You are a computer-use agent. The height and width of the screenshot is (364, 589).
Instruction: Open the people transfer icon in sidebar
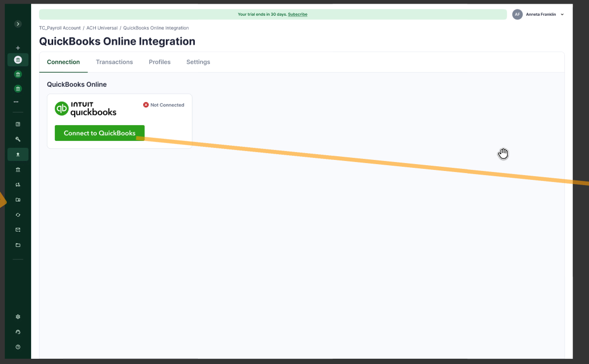[x=18, y=185]
